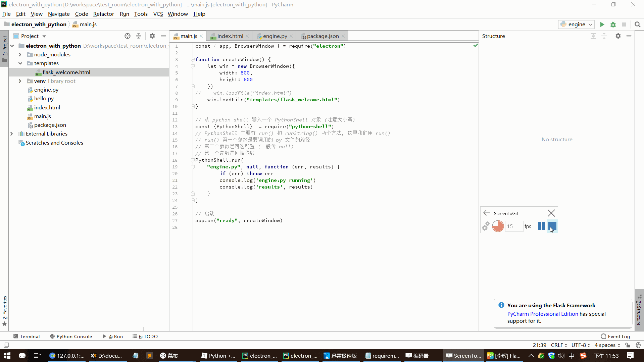Open Structure panel settings gear

point(618,36)
